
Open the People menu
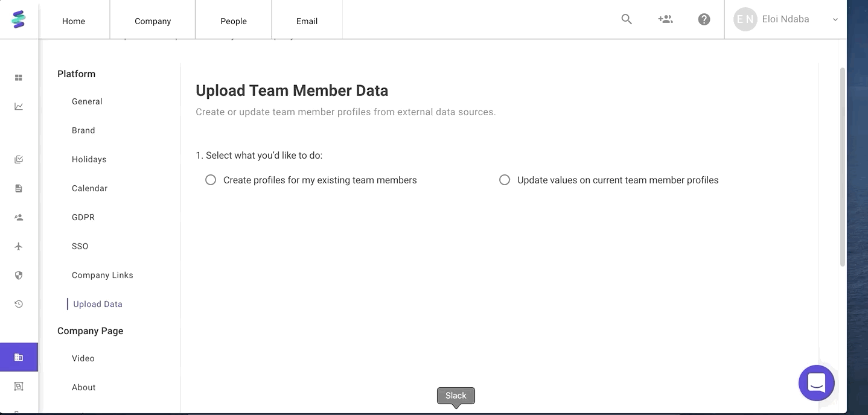pos(234,21)
